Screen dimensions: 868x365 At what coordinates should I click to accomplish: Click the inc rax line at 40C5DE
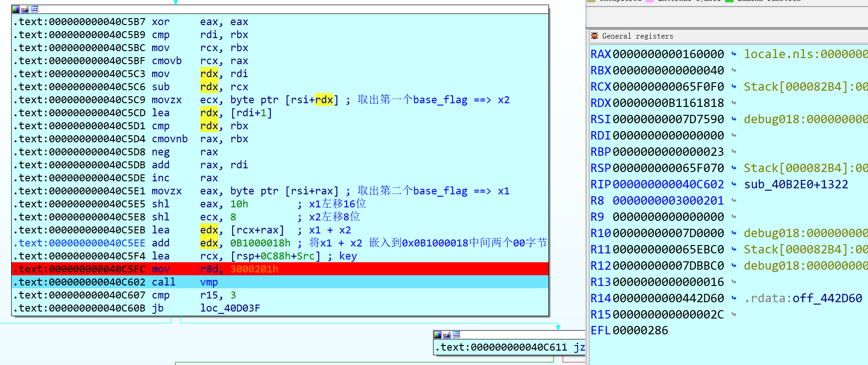(x=280, y=178)
